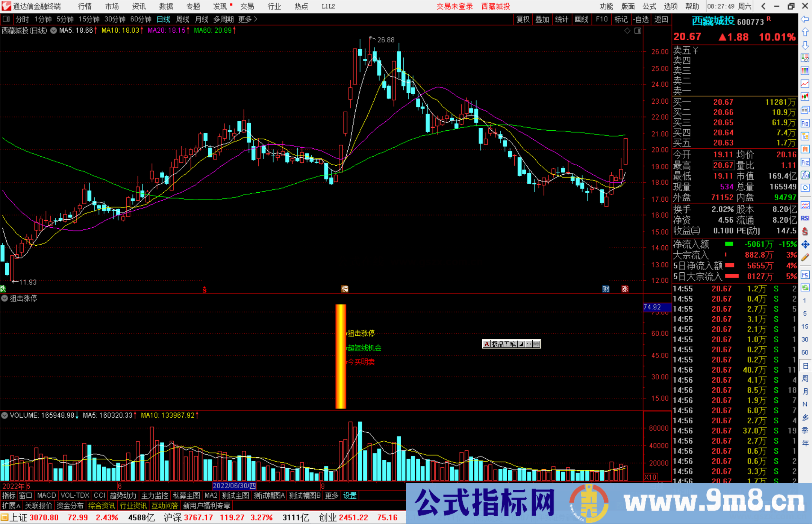812x524 pixels.
Task: Open the 行情 menu
Action: 85,6
